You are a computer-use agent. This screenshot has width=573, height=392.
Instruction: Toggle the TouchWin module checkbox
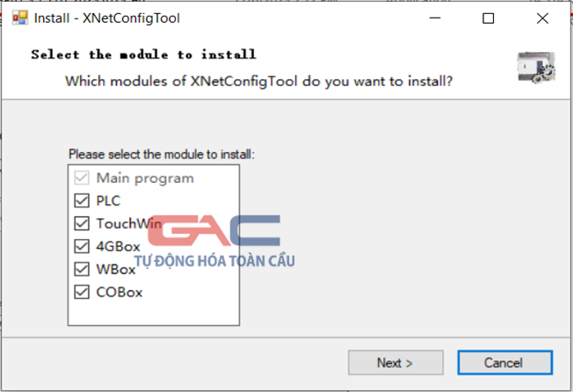tap(82, 223)
